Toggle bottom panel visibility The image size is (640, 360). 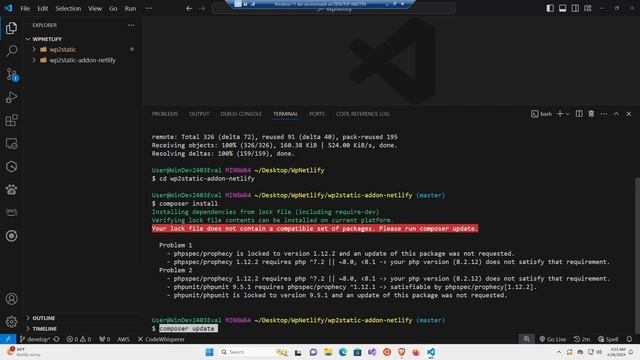[562, 8]
